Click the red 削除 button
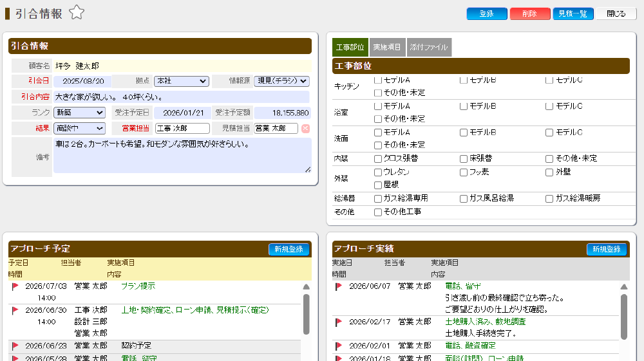 pyautogui.click(x=530, y=14)
